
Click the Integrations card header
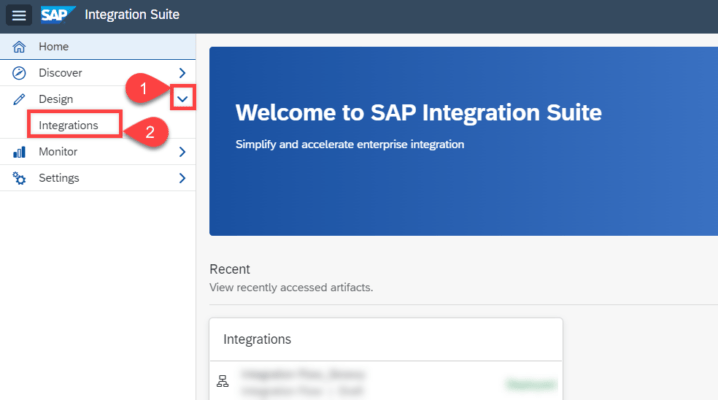pyautogui.click(x=257, y=339)
